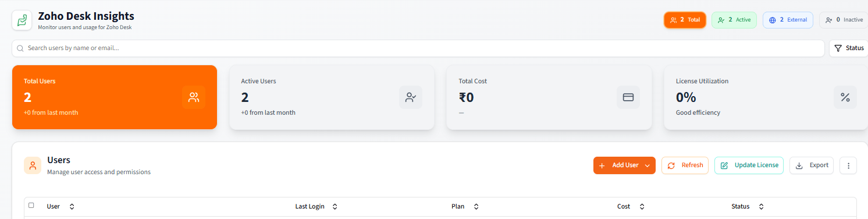Open the three-dot more options menu
868x219 pixels.
[x=848, y=165]
